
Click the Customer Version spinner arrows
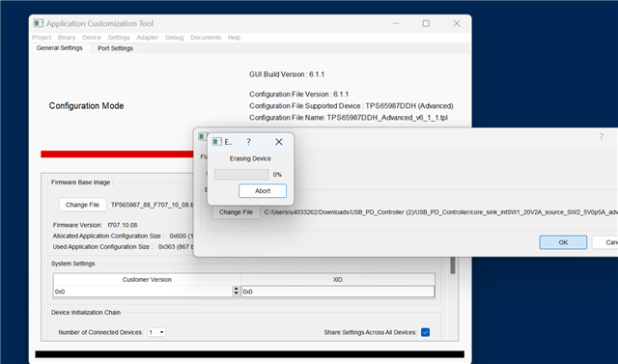pos(236,292)
